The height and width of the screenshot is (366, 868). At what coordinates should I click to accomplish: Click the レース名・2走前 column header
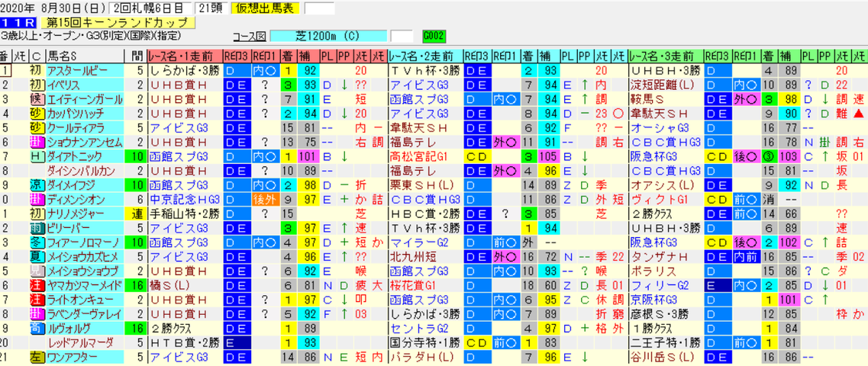point(426,56)
